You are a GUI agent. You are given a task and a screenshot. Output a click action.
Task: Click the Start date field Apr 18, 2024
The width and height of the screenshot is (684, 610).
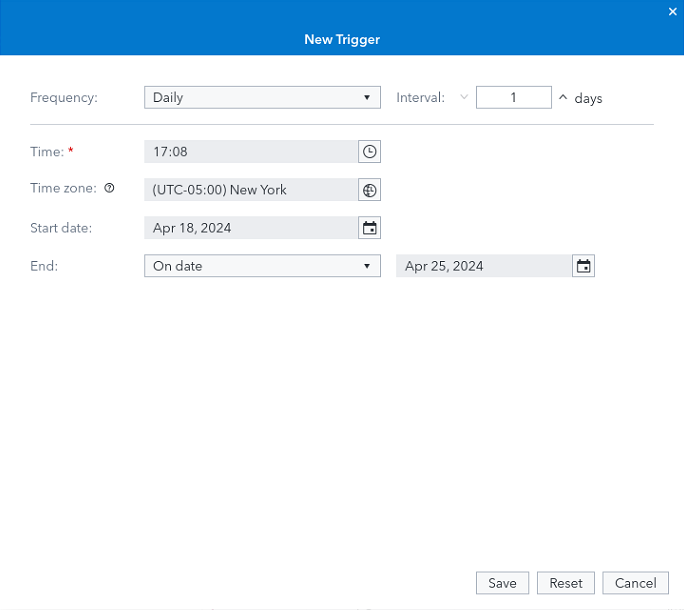pos(250,228)
